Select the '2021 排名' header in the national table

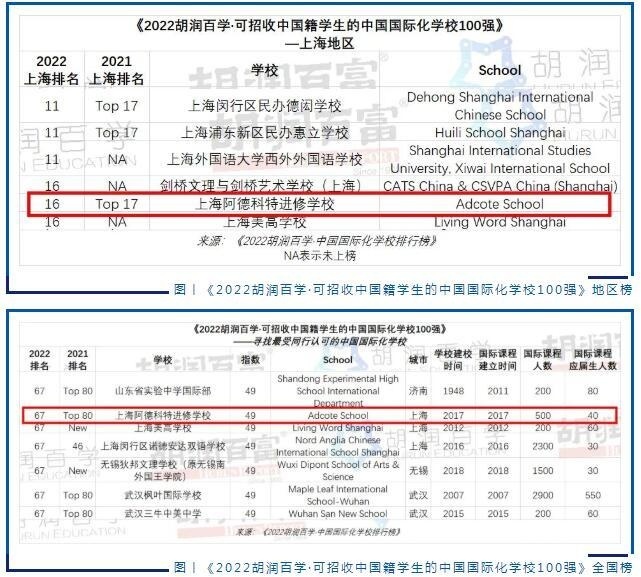78,360
